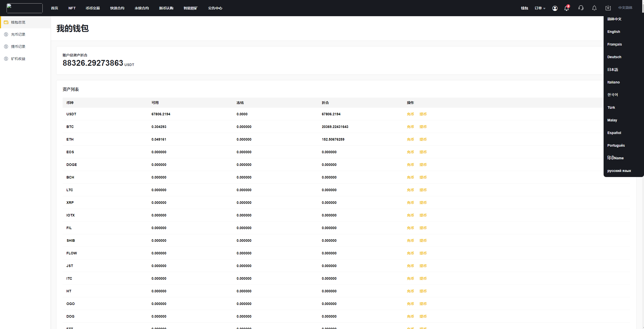The height and width of the screenshot is (329, 644).
Task: Click the withdrawal records icon in sidebar
Action: point(6,46)
